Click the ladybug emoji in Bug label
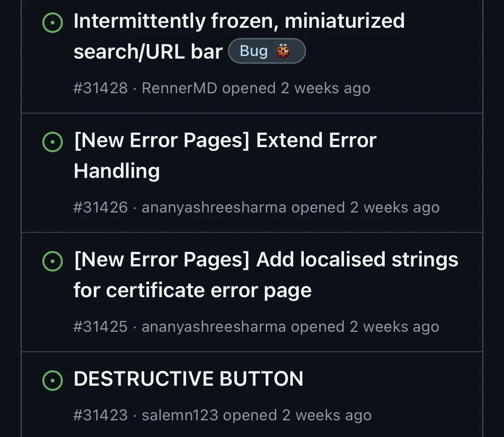Screen dimensions: 504x437 coord(283,51)
